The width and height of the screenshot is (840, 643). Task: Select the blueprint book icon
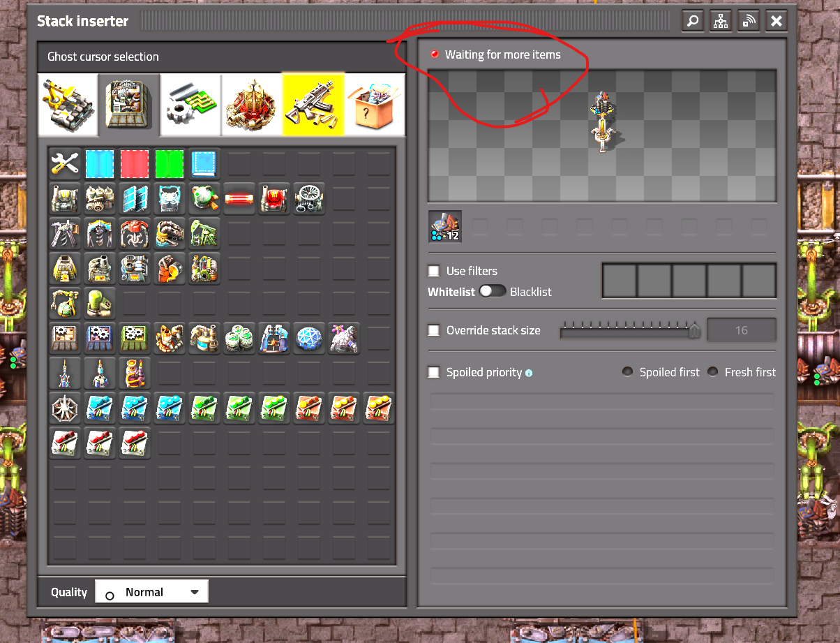click(x=206, y=164)
